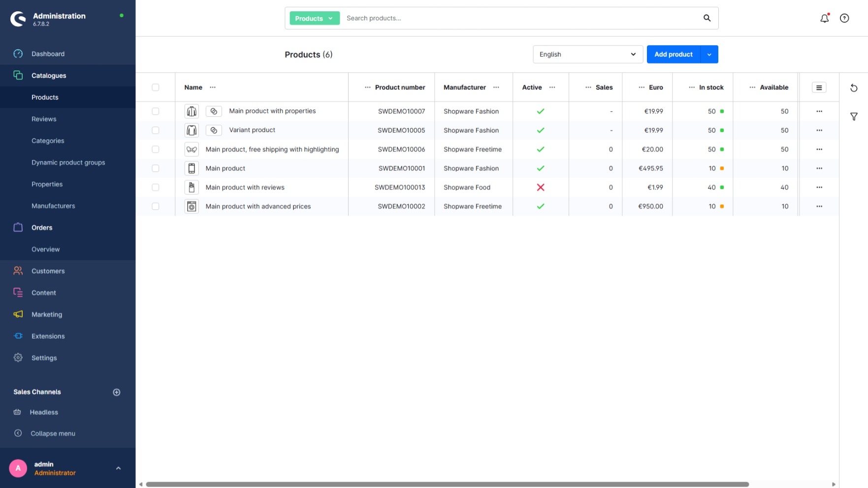
Task: Open the help circle icon
Action: [x=844, y=18]
